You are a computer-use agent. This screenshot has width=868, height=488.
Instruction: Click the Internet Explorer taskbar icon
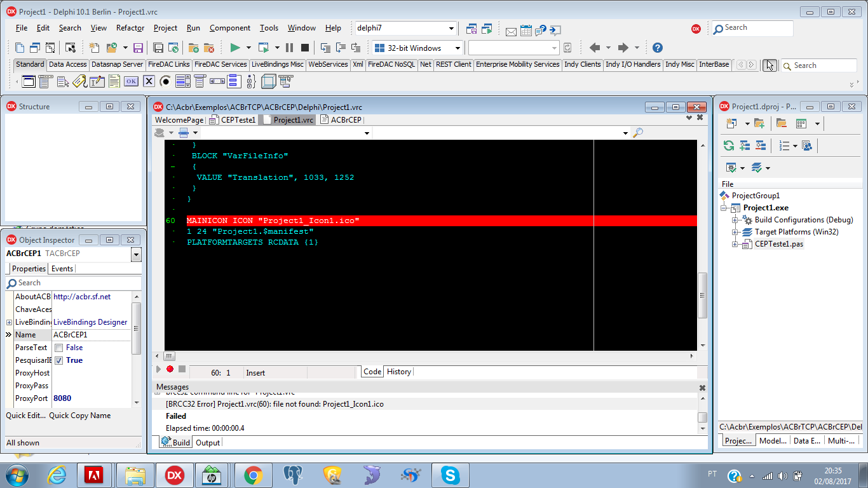pos(57,475)
